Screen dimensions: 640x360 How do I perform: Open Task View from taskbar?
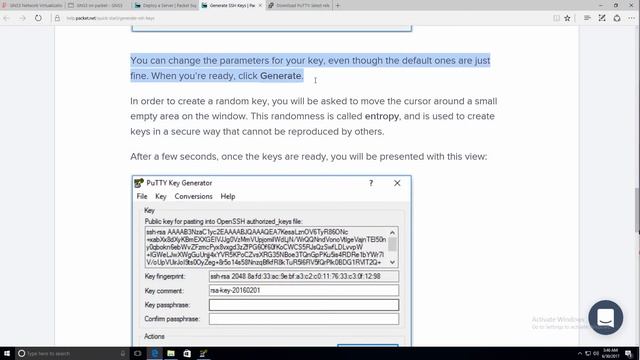(x=138, y=353)
